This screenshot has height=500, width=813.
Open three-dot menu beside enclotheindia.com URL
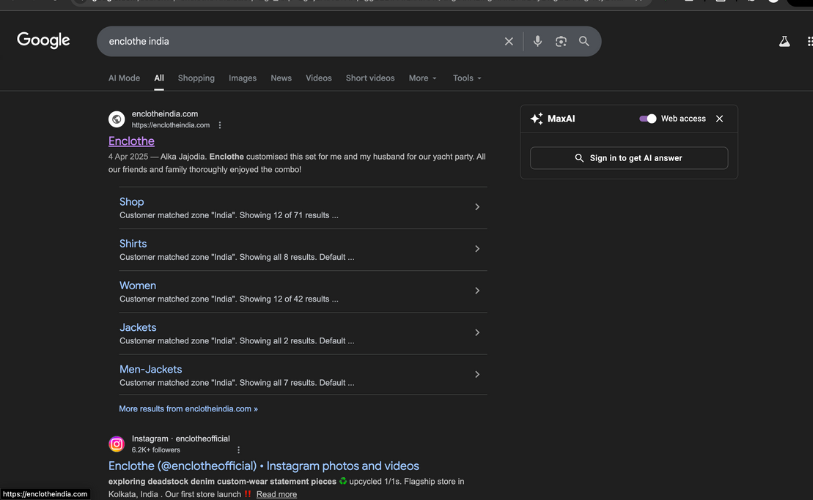(x=220, y=125)
